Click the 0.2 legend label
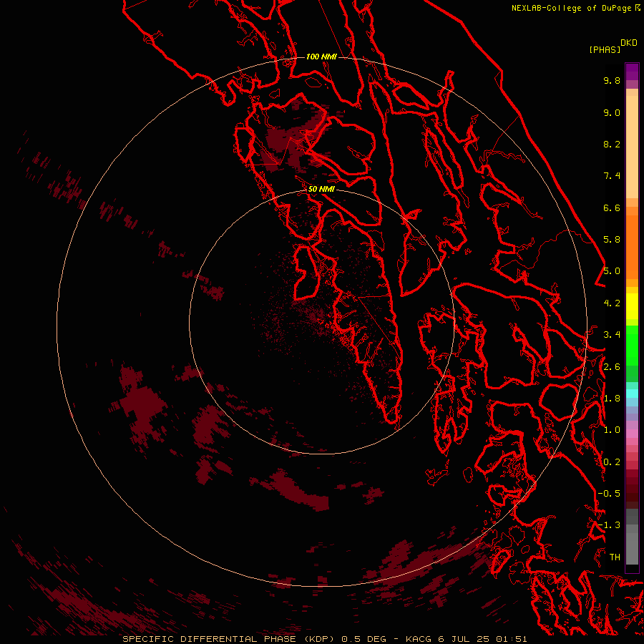The width and height of the screenshot is (644, 644). tap(612, 462)
